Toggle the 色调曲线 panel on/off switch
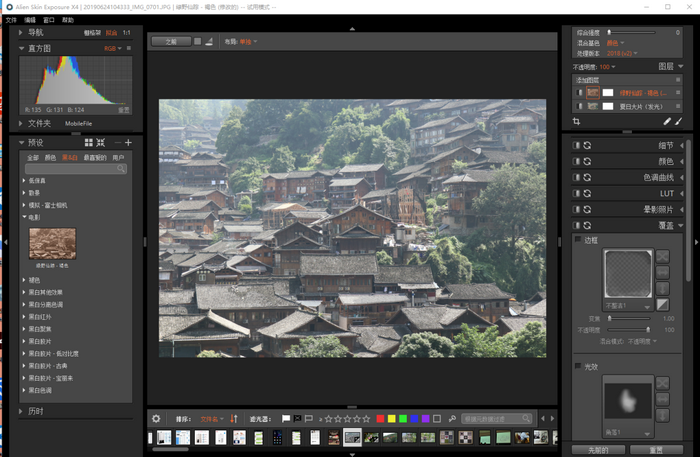 click(x=576, y=178)
